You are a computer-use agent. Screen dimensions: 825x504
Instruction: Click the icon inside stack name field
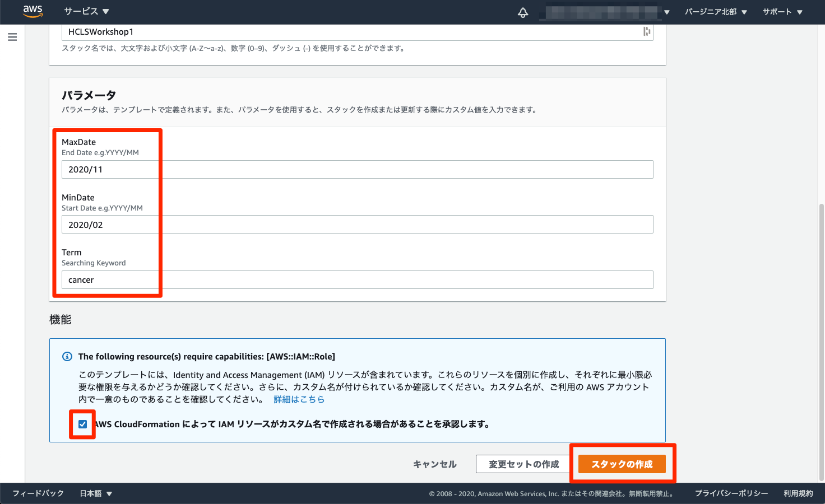(647, 32)
